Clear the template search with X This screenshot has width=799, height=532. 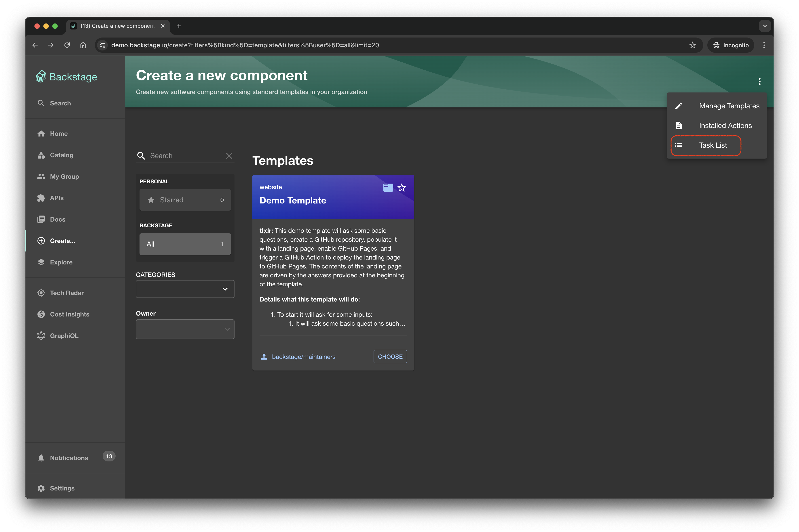click(229, 156)
